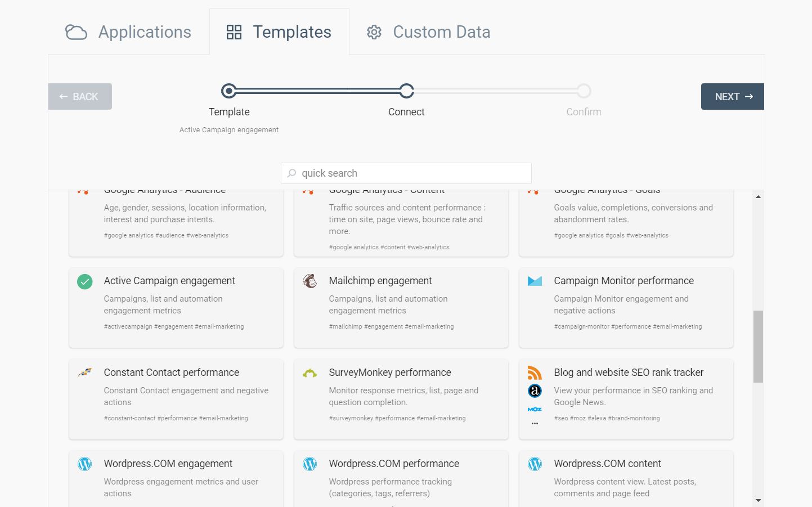
Task: Select the Google Analytics Audience card description
Action: (x=185, y=213)
